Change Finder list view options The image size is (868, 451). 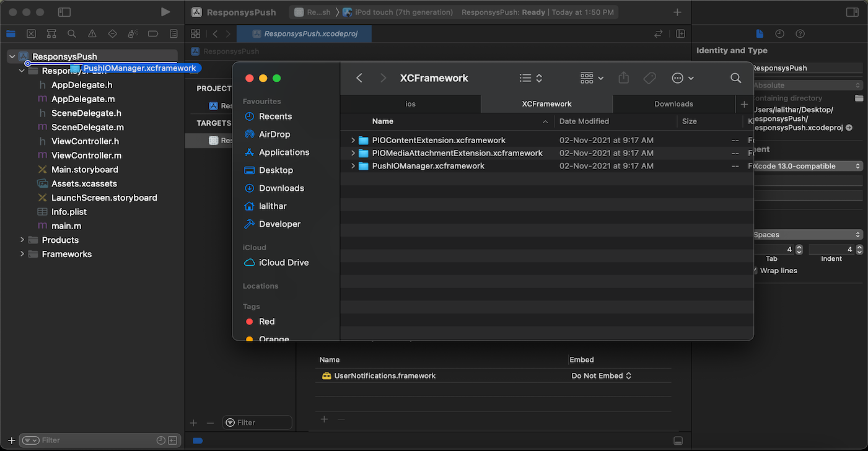[x=531, y=78]
